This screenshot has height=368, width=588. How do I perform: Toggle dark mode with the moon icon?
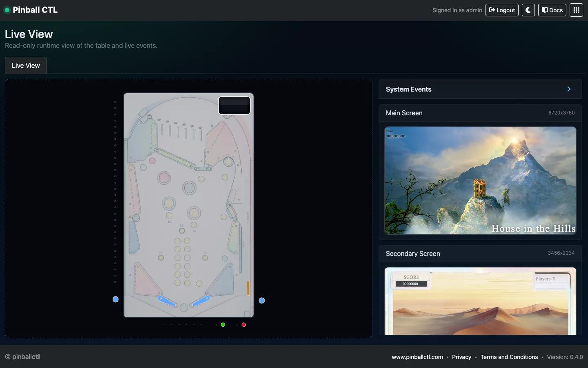528,10
